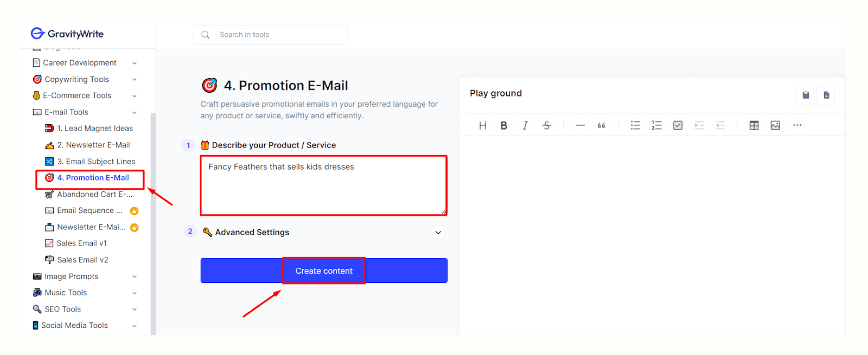Viewport: 868px width, 355px height.
Task: Click the search magnifier icon
Action: (x=206, y=35)
